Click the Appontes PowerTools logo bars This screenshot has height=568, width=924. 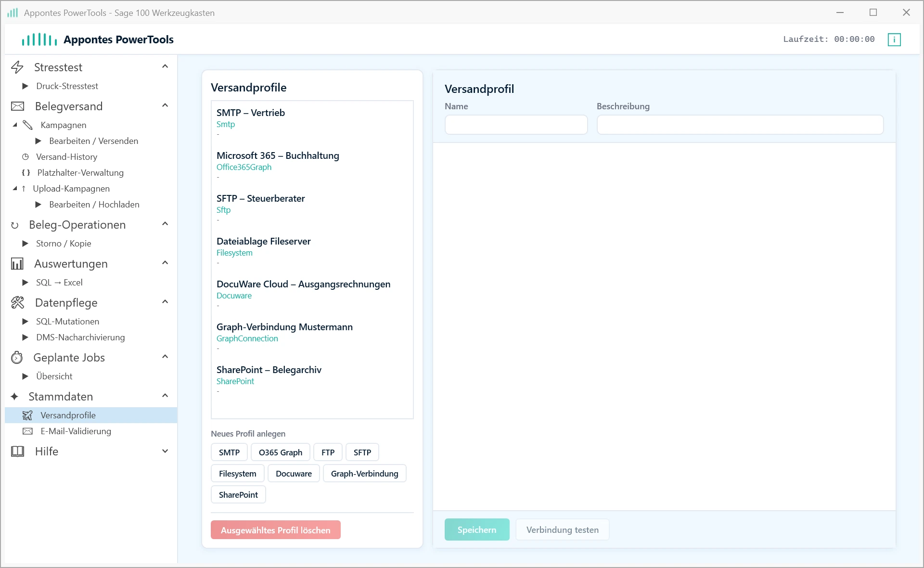[x=39, y=39]
